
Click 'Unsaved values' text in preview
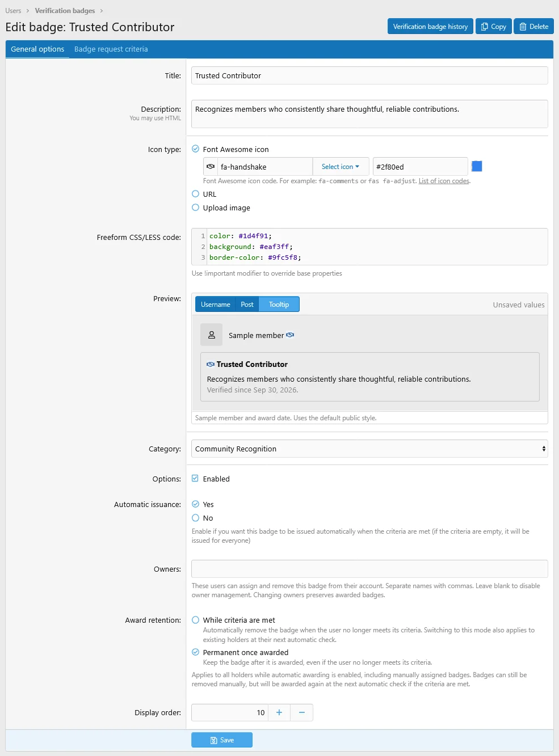(x=519, y=305)
